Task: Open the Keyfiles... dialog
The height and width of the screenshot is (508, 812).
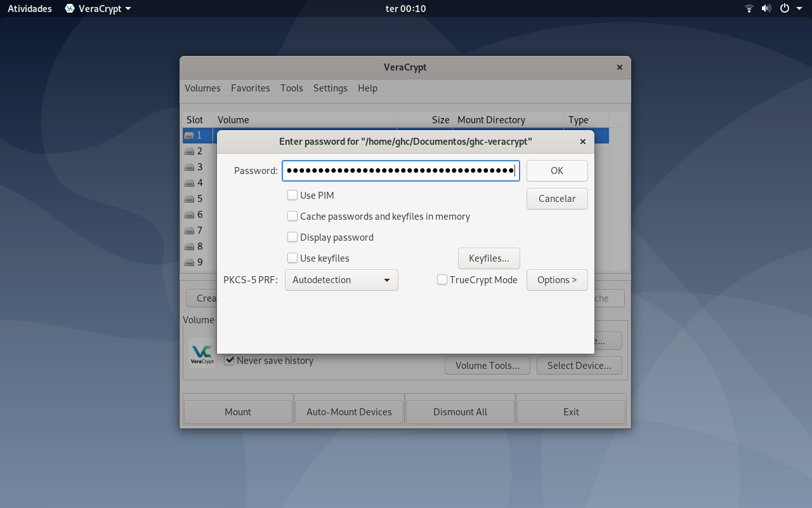Action: point(489,258)
